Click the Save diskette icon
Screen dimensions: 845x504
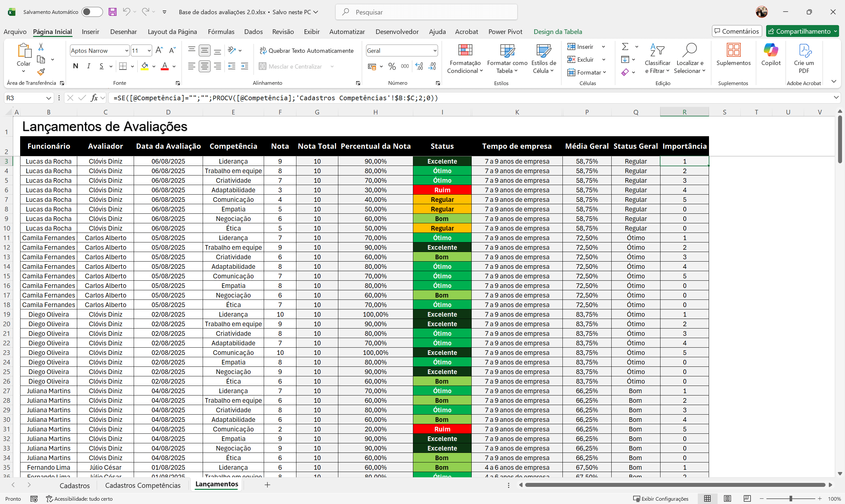113,12
